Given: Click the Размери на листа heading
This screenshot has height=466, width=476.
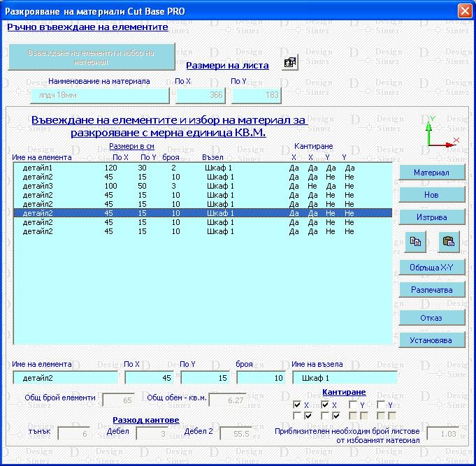Looking at the screenshot, I should pyautogui.click(x=227, y=65).
